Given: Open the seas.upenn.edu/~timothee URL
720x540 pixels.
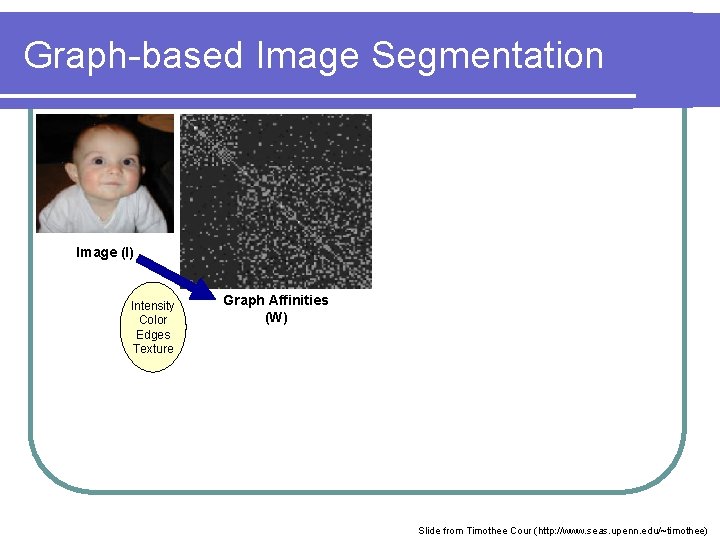Looking at the screenshot, I should (x=621, y=531).
